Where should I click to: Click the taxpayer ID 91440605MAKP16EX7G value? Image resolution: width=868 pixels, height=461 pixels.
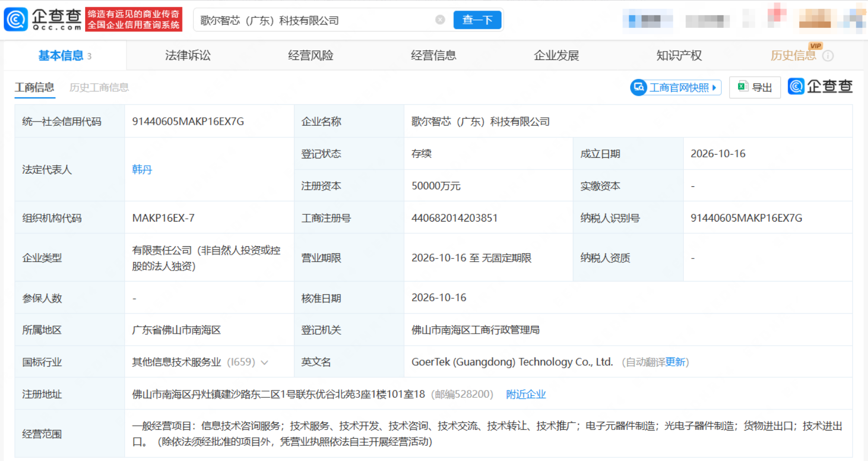pyautogui.click(x=746, y=218)
